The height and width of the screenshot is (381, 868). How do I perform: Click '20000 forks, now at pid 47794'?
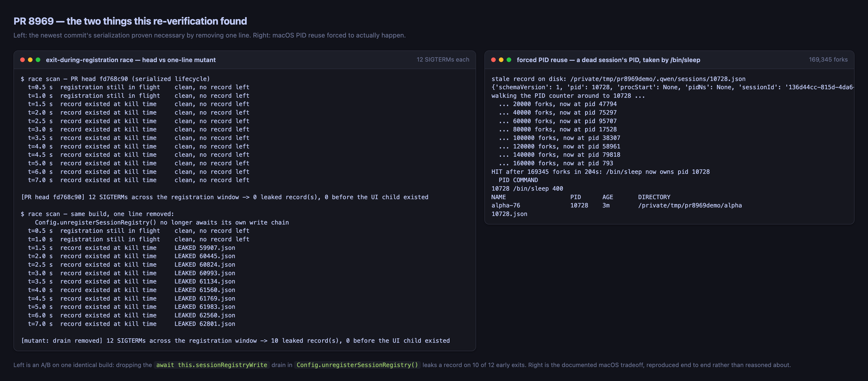[558, 104]
